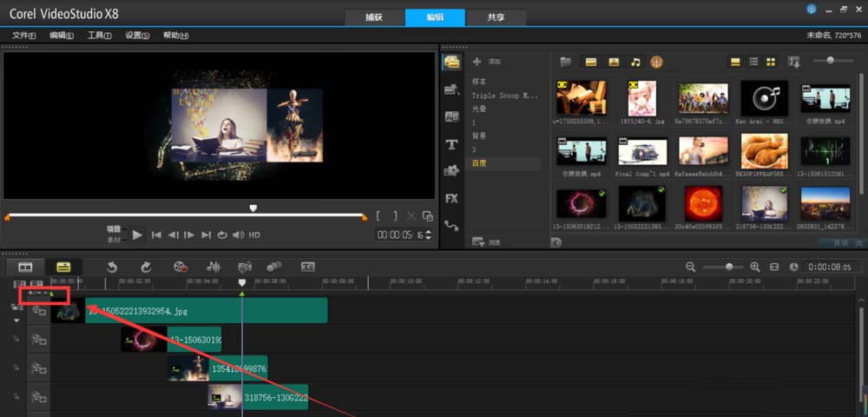868x417 pixels.
Task: Click the Record/Capture option icon
Action: pos(181,267)
